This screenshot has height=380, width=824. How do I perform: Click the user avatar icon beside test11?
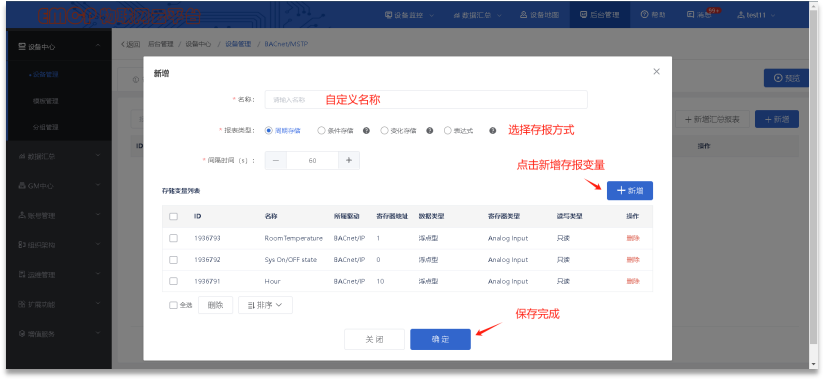click(x=741, y=15)
